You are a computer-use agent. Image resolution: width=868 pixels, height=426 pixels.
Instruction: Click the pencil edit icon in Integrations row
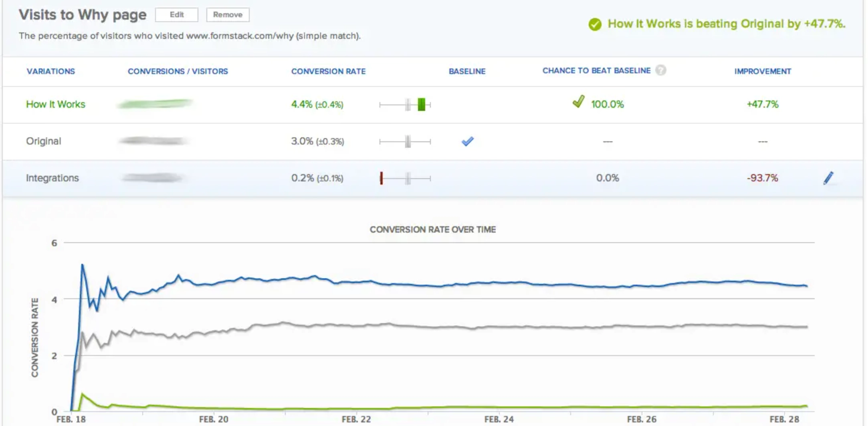828,178
